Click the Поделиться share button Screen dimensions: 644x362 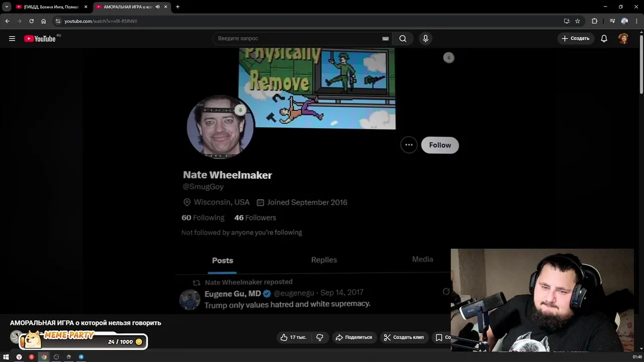click(x=354, y=337)
